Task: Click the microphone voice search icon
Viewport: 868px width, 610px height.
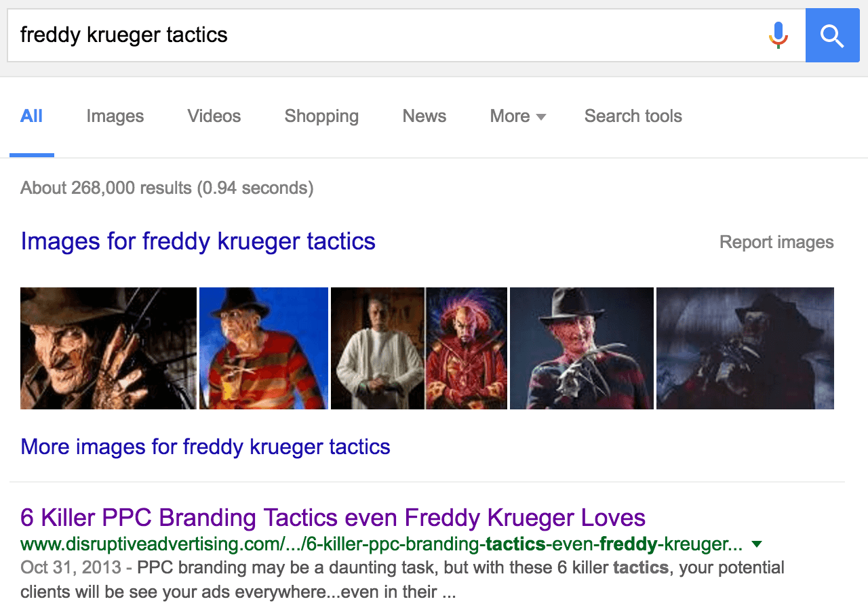Action: [x=778, y=35]
